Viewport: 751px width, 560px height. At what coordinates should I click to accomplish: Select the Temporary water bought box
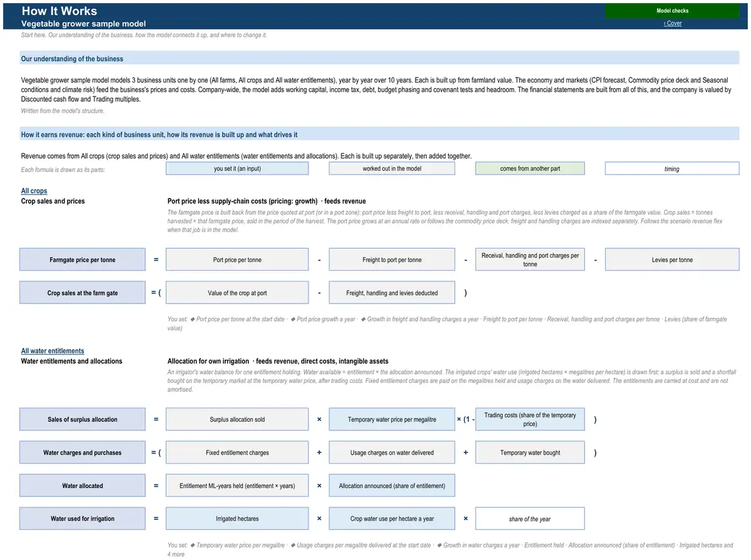530,452
